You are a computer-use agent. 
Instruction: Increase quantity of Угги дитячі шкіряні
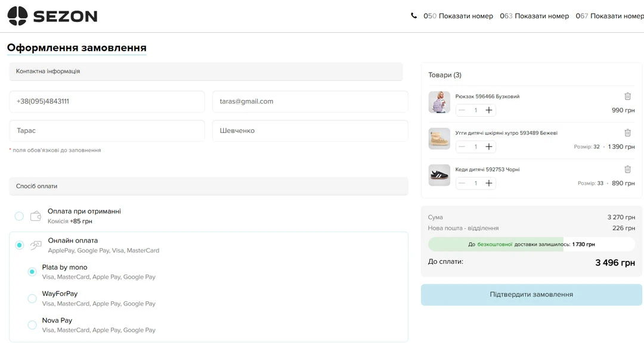489,146
